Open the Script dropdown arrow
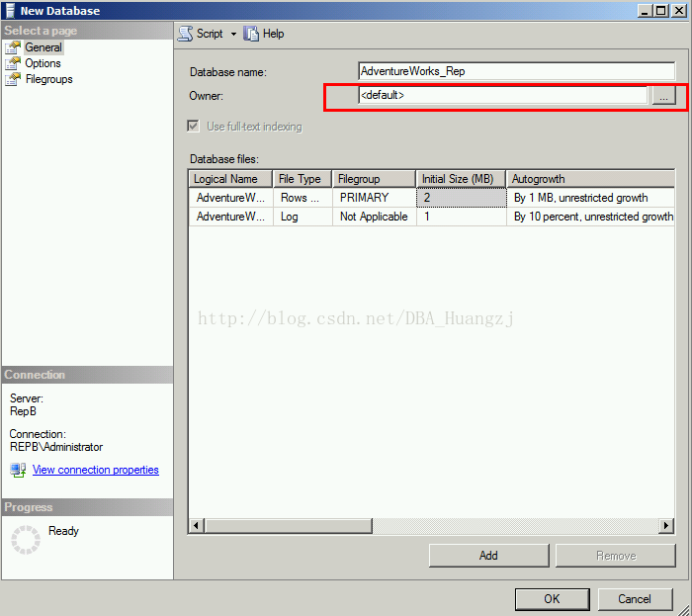Screen dimensions: 692x616 pyautogui.click(x=233, y=34)
